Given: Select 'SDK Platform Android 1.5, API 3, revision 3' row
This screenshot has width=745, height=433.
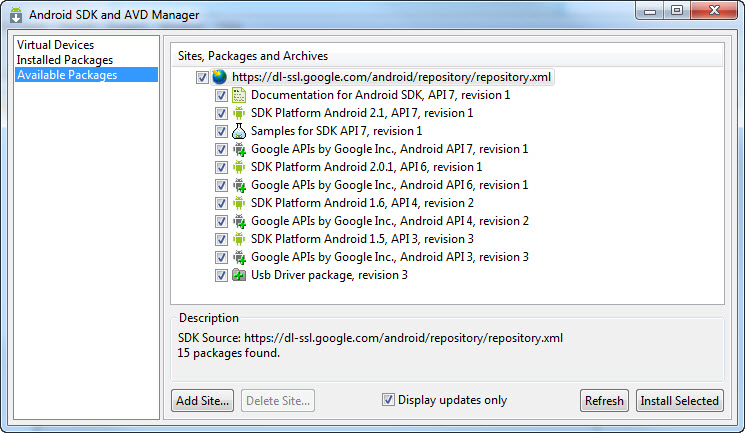Looking at the screenshot, I should click(x=362, y=239).
